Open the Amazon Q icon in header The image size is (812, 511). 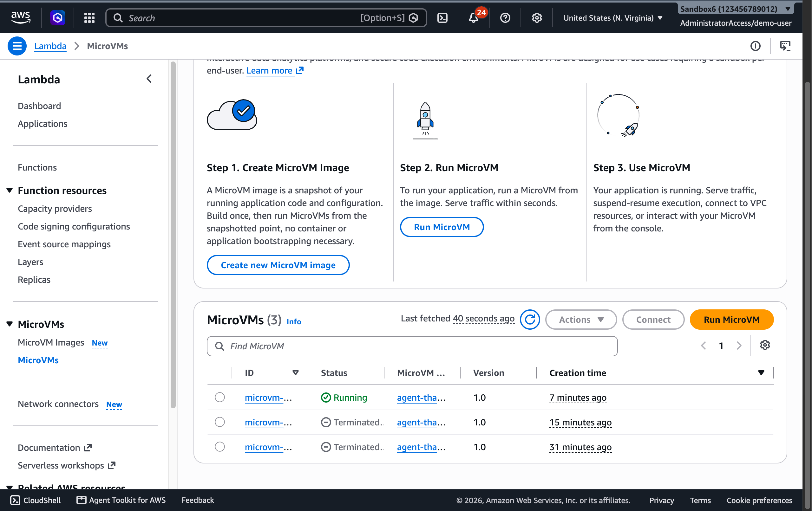tap(58, 17)
